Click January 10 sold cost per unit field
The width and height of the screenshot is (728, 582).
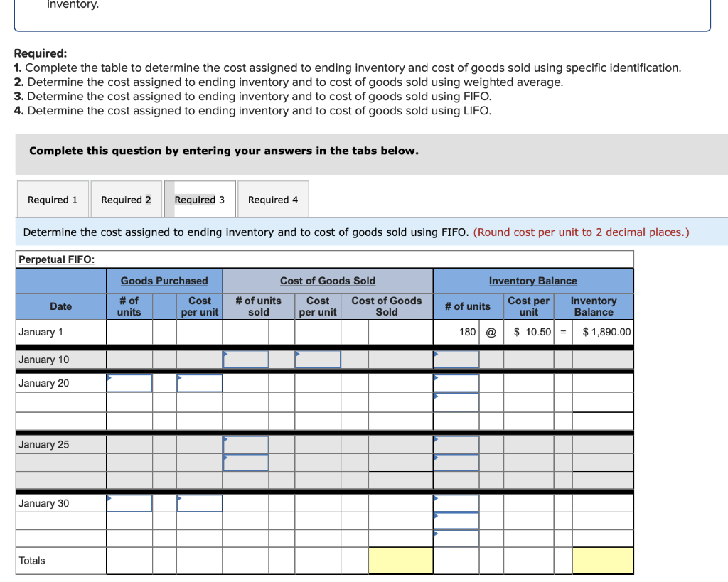[318, 360]
